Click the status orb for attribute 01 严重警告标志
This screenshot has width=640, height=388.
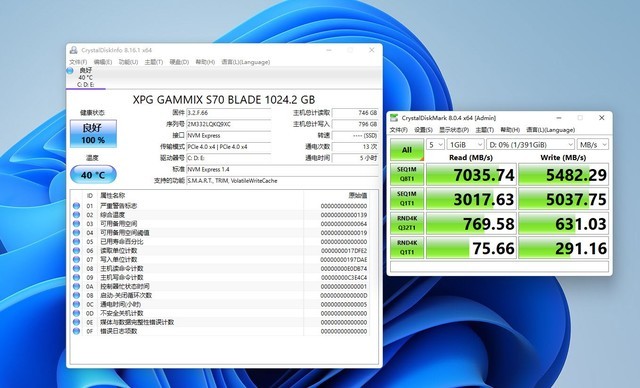(76, 206)
